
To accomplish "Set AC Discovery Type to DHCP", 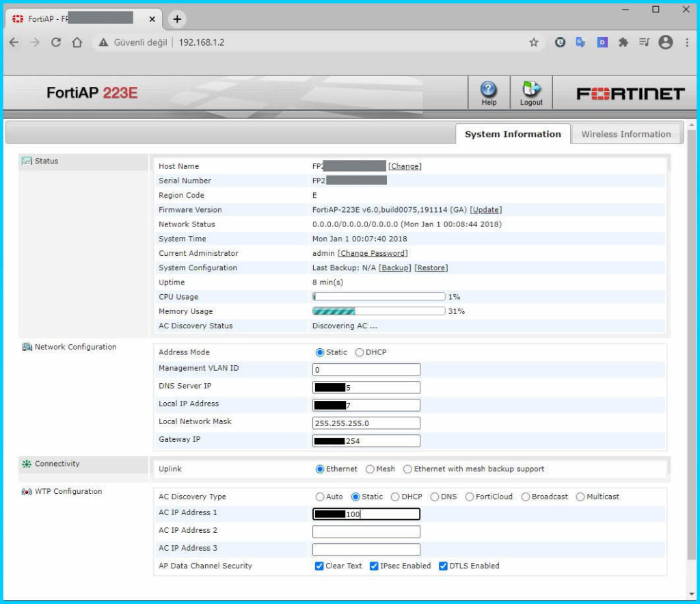I will coord(395,497).
